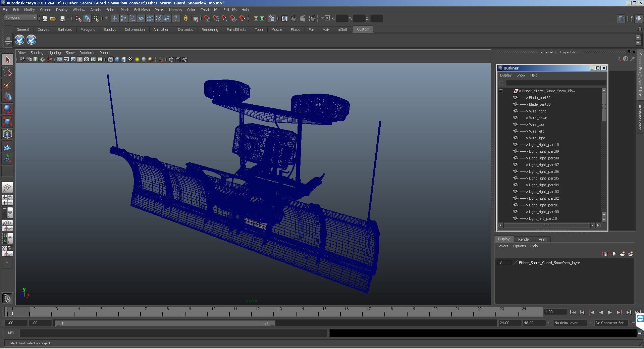Viewport: 644px width, 349px height.
Task: Switch to four view layout
Action: 7,200
